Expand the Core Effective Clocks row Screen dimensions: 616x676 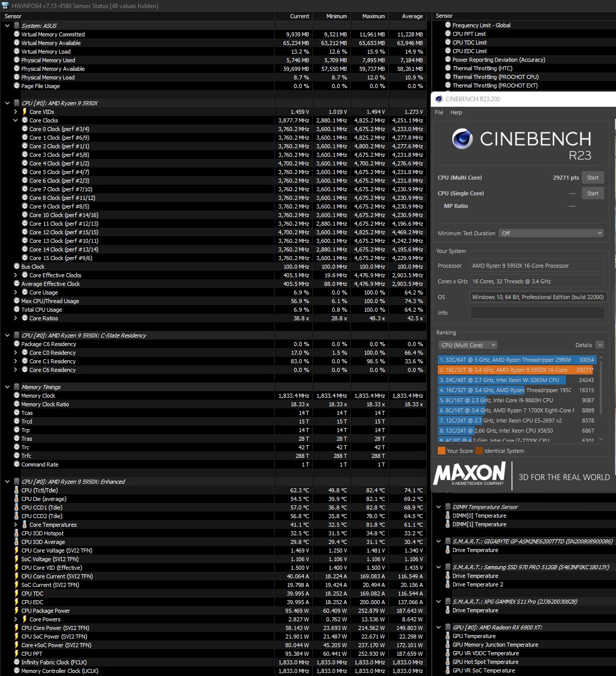pyautogui.click(x=15, y=275)
